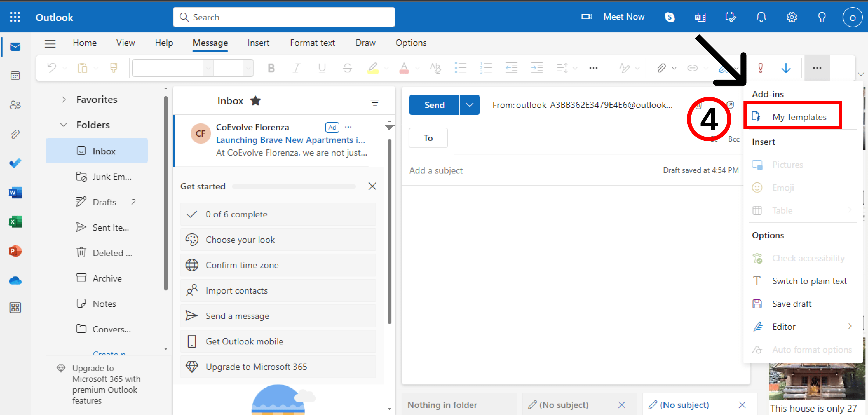This screenshot has width=868, height=415.
Task: Switch to the Insert ribbon tab
Action: click(258, 43)
